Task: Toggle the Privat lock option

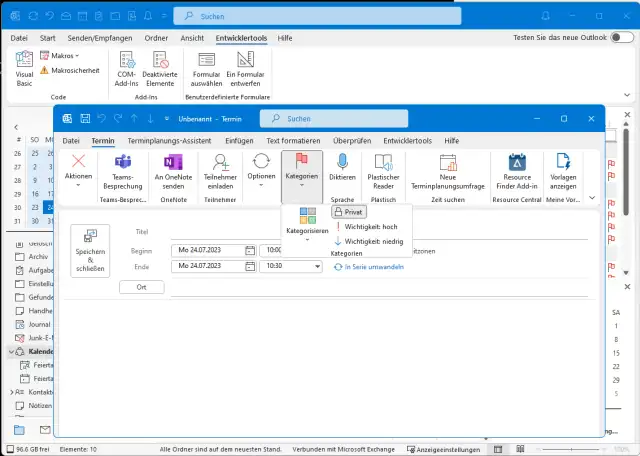Action: pyautogui.click(x=350, y=213)
